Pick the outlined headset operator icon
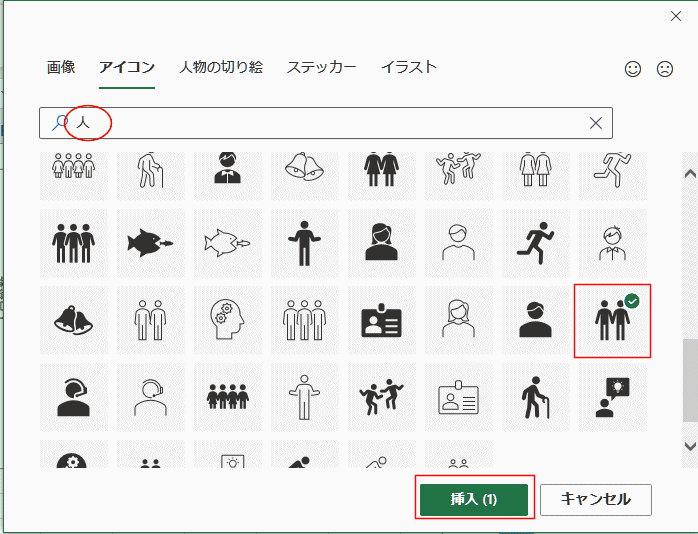The width and height of the screenshot is (698, 534). pos(150,397)
